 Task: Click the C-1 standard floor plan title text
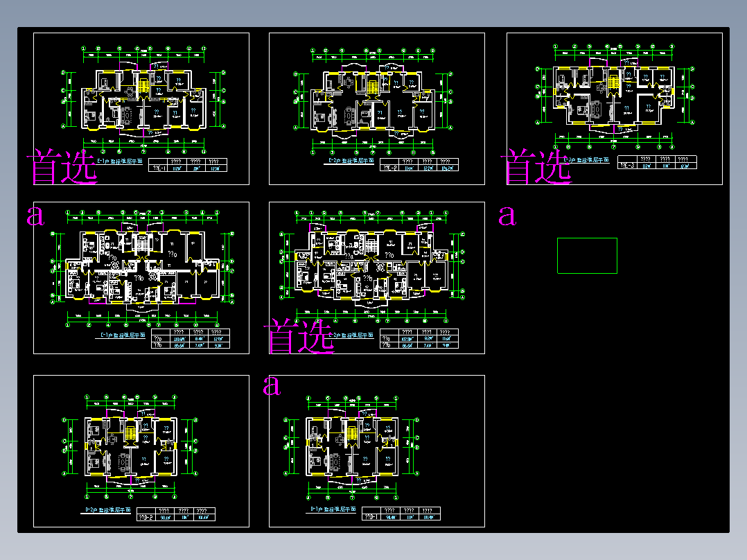(123, 335)
